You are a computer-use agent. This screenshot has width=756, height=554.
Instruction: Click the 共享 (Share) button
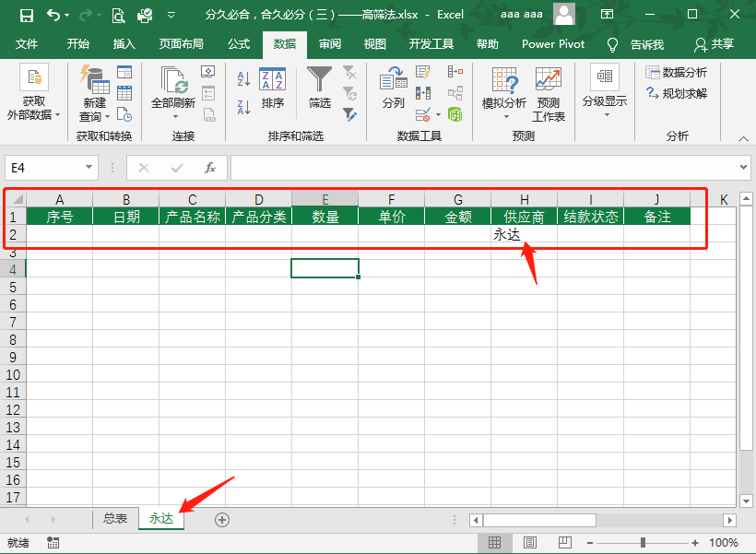coord(725,43)
